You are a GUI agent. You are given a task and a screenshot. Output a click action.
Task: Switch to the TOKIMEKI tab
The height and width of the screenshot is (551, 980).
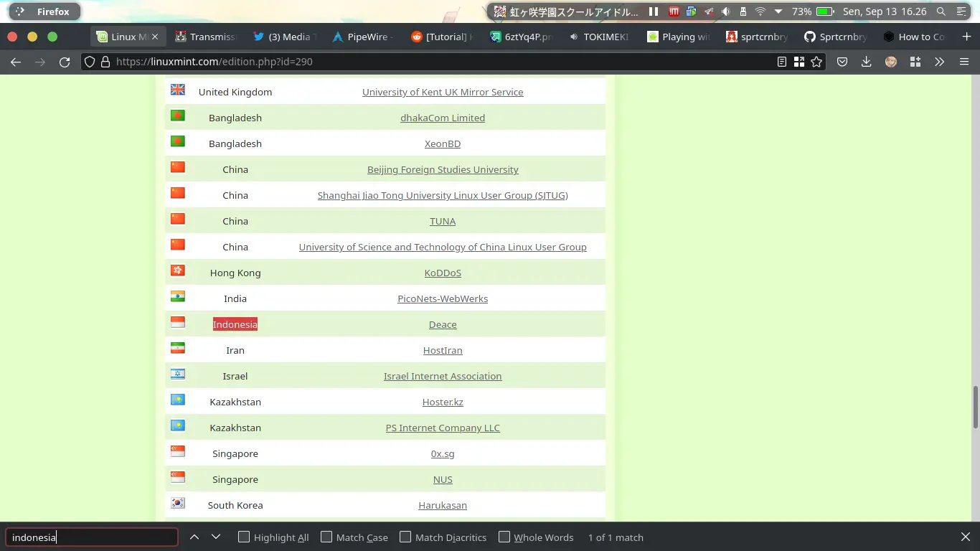tap(598, 37)
